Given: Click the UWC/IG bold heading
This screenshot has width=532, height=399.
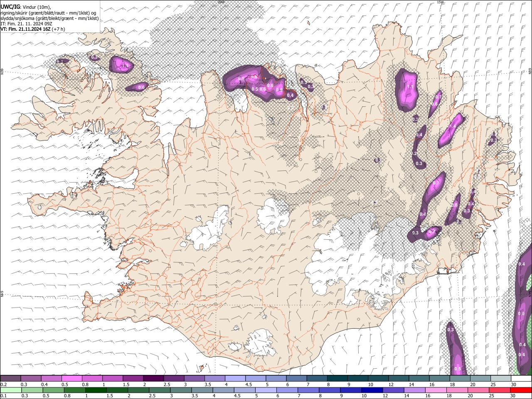Looking at the screenshot, I should click(10, 7).
